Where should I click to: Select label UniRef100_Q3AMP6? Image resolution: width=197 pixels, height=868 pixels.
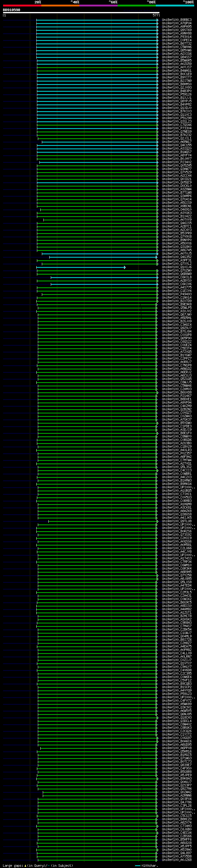pyautogui.click(x=177, y=196)
